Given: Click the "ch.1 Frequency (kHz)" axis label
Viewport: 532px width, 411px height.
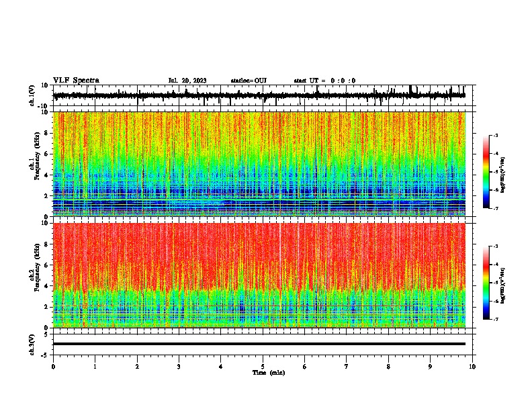Looking at the screenshot, I should click(x=35, y=156).
